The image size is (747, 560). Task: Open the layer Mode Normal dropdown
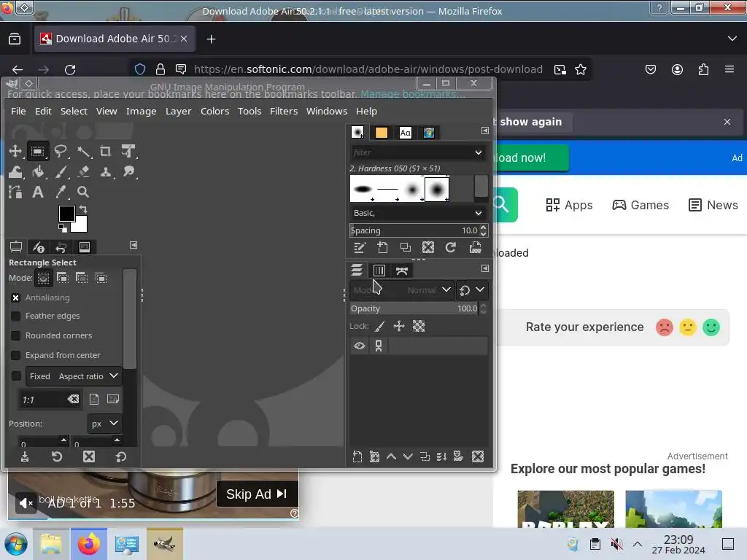[402, 290]
